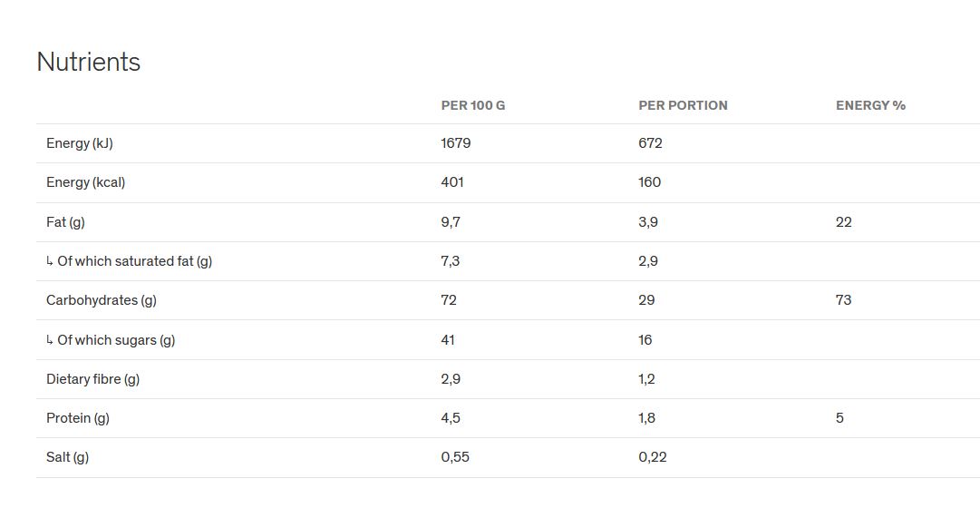
Task: Select the ENERGY % column header
Action: (870, 106)
